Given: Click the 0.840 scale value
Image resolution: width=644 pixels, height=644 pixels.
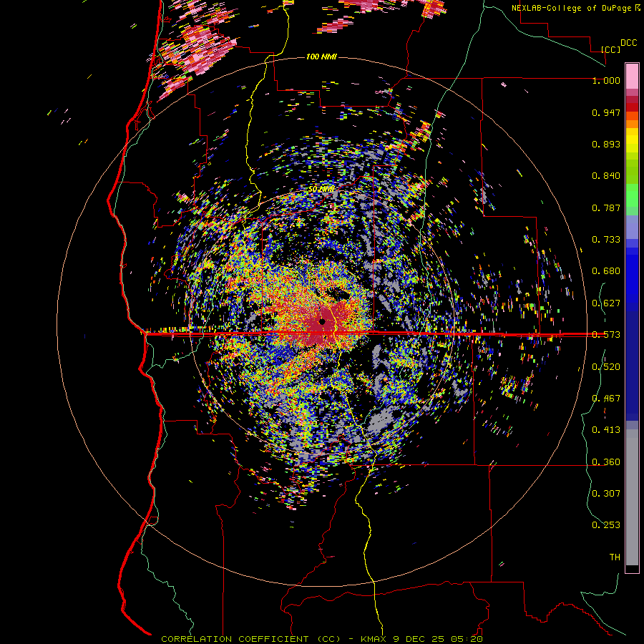Looking at the screenshot, I should (x=606, y=176).
